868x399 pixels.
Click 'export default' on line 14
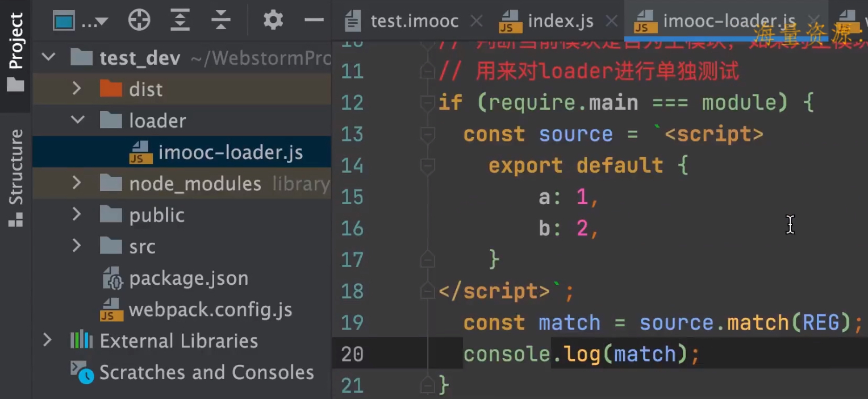tap(575, 165)
